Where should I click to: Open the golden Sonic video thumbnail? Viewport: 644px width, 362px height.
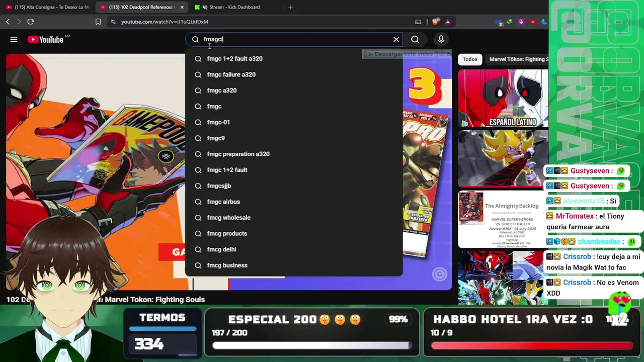(x=503, y=158)
